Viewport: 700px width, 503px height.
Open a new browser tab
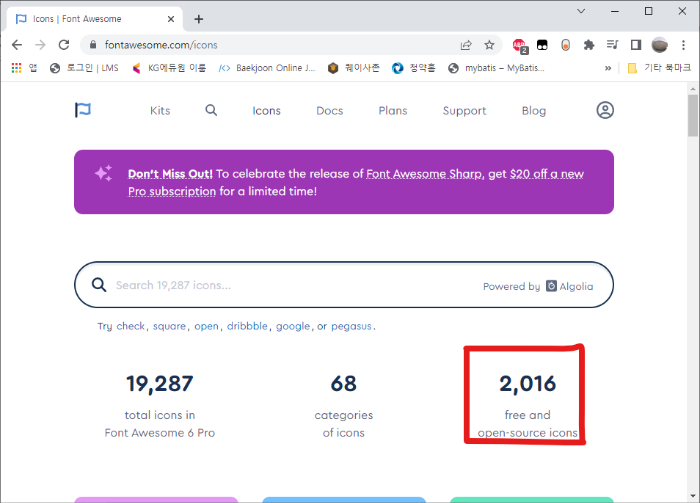pyautogui.click(x=199, y=19)
